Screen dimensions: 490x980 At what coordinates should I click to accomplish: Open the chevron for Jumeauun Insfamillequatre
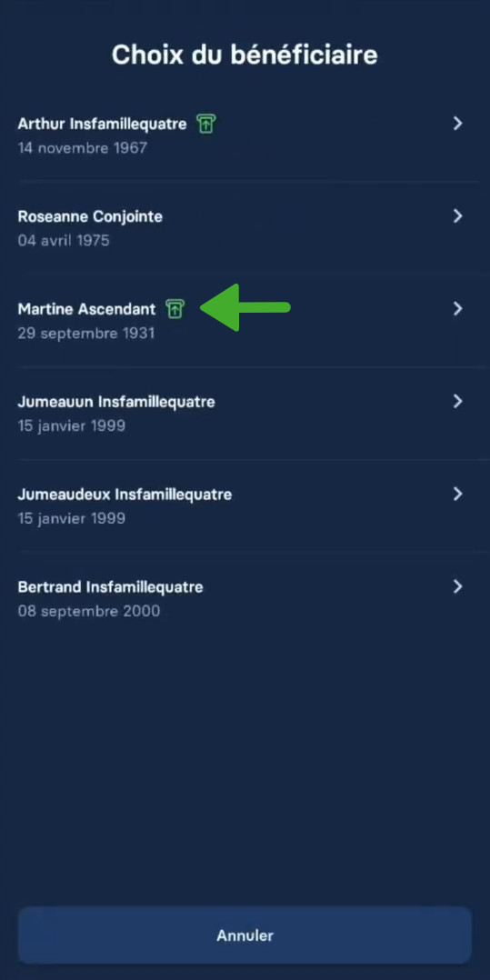457,401
